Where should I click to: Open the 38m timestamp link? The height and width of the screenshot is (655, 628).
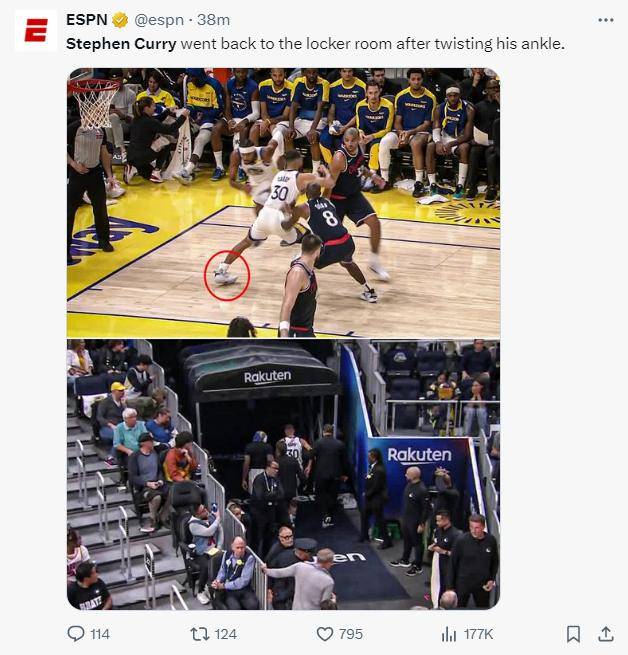point(213,20)
